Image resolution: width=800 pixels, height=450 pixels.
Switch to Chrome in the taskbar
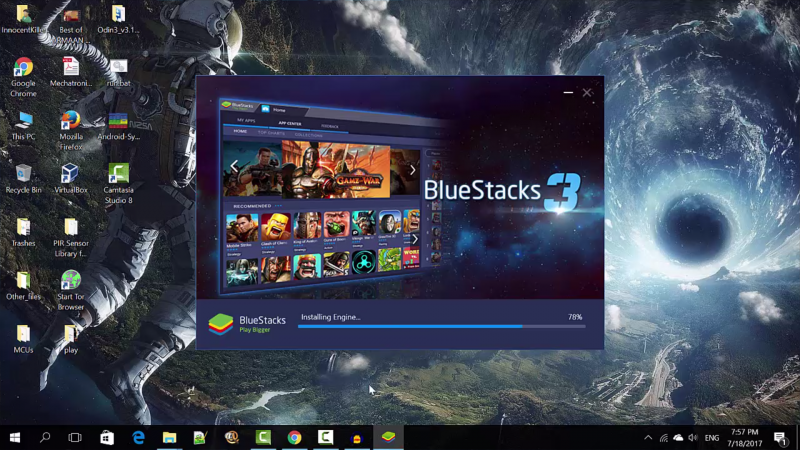(294, 438)
